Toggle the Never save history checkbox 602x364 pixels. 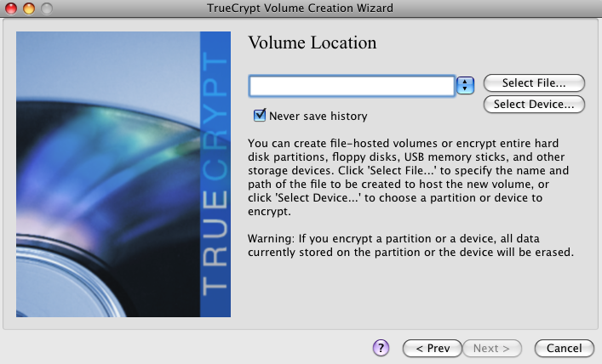(260, 115)
